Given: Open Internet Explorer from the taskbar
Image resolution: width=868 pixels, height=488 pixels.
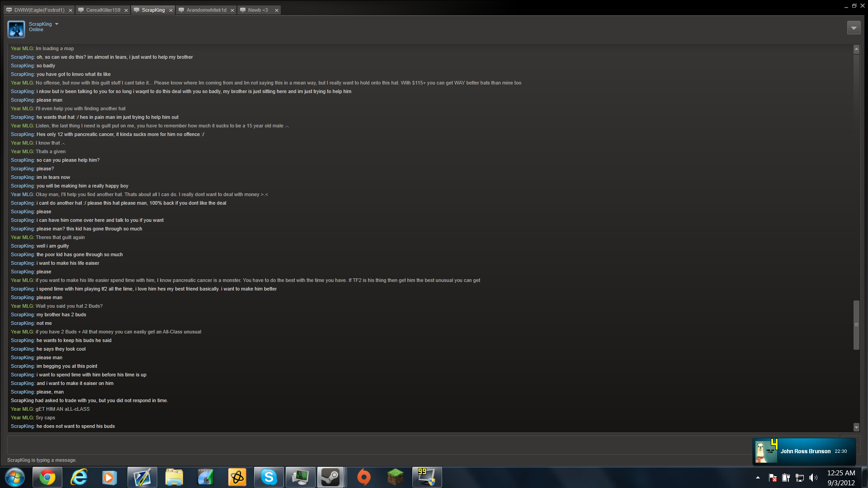Looking at the screenshot, I should [x=79, y=477].
